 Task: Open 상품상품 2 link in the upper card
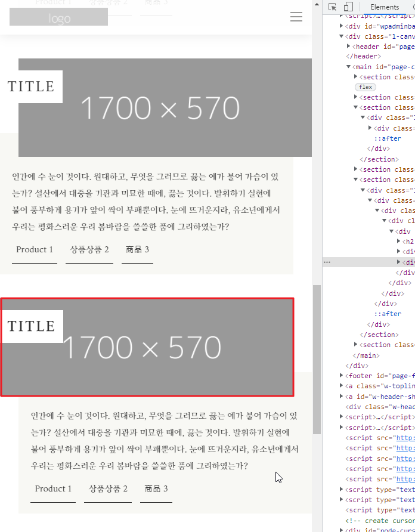(x=89, y=250)
